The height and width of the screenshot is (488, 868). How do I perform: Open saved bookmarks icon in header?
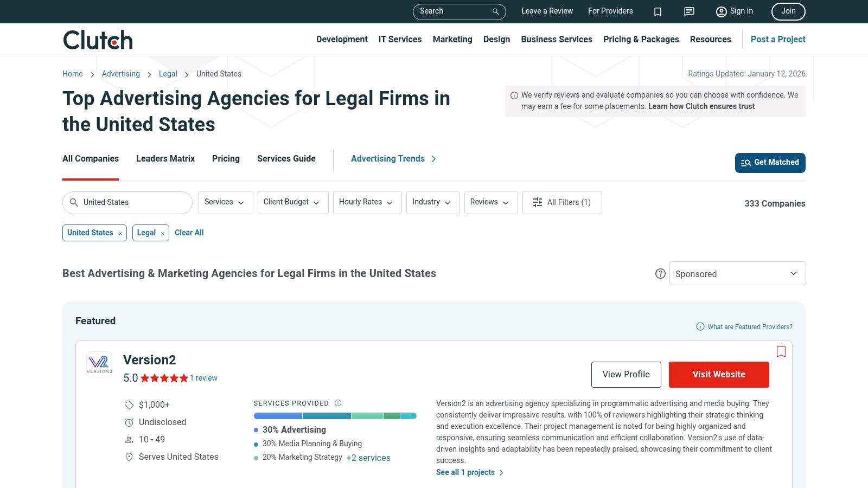(x=658, y=11)
